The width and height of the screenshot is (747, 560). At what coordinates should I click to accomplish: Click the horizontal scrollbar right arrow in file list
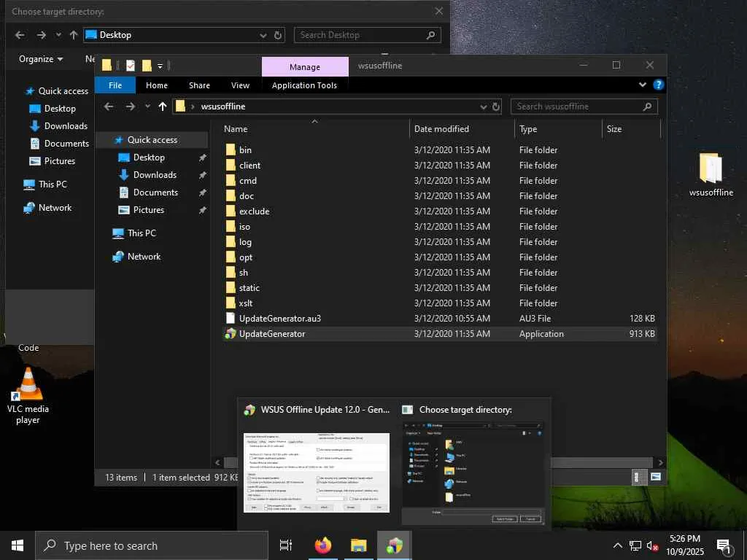660,462
